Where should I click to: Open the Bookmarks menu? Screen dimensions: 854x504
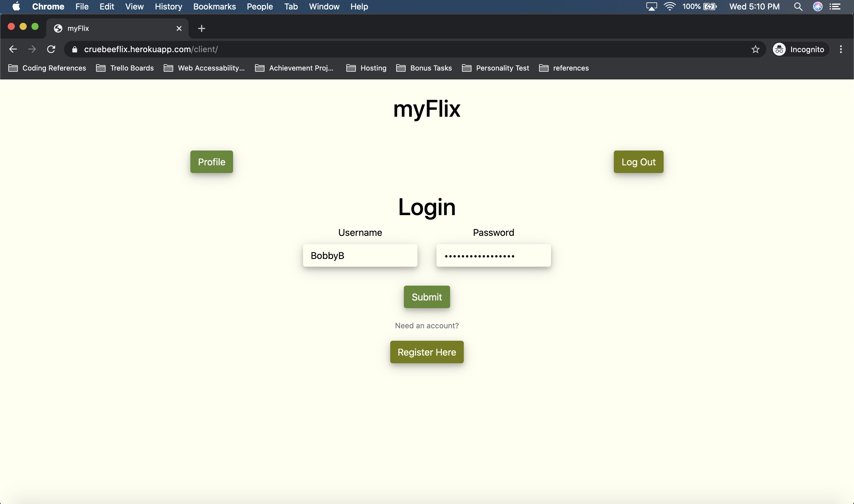[x=214, y=7]
